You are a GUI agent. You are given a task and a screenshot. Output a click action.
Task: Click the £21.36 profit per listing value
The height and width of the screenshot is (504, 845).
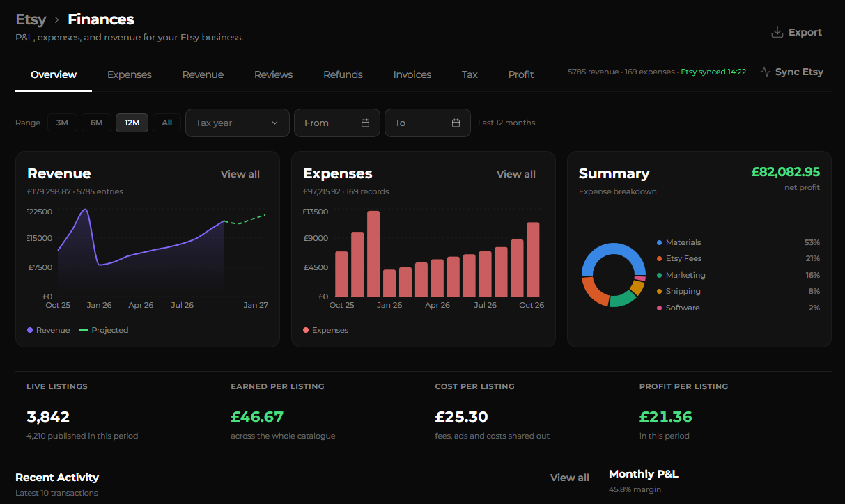pos(666,417)
